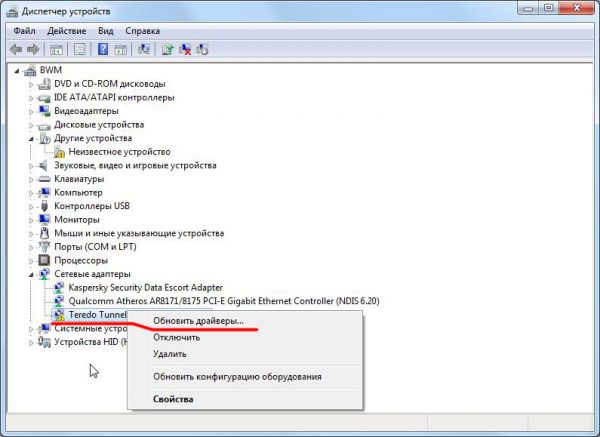Click the Неизвестное устройство warning icon
This screenshot has height=437, width=600.
59,152
